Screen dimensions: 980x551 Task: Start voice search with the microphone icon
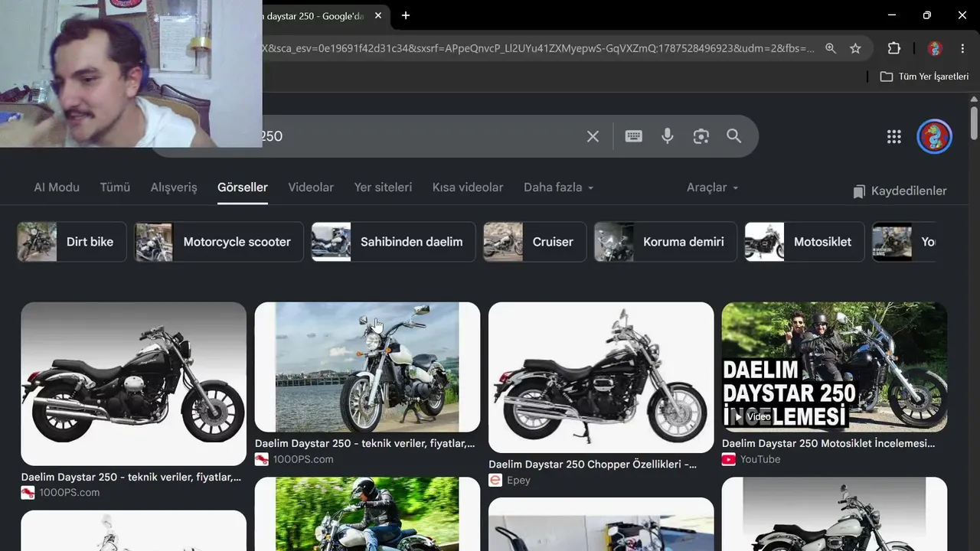[x=668, y=136]
